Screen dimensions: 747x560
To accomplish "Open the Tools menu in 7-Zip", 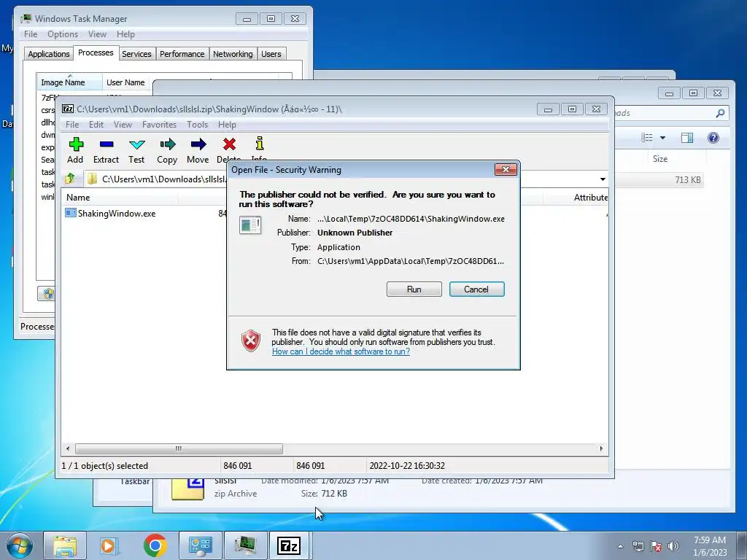I will pyautogui.click(x=197, y=124).
